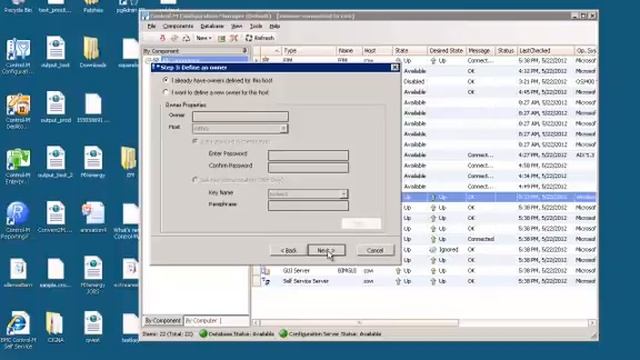Open the Control-M Enterprise Manager desktop shortcut

[18, 165]
